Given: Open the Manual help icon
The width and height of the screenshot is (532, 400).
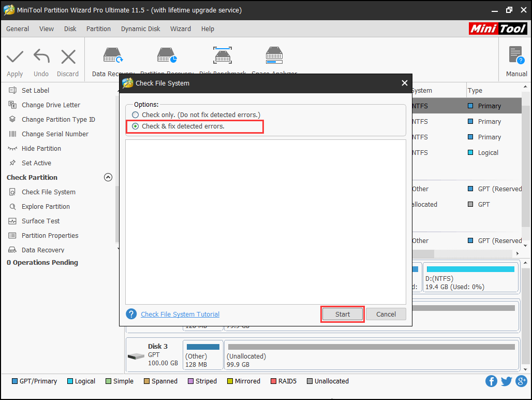Looking at the screenshot, I should point(516,55).
